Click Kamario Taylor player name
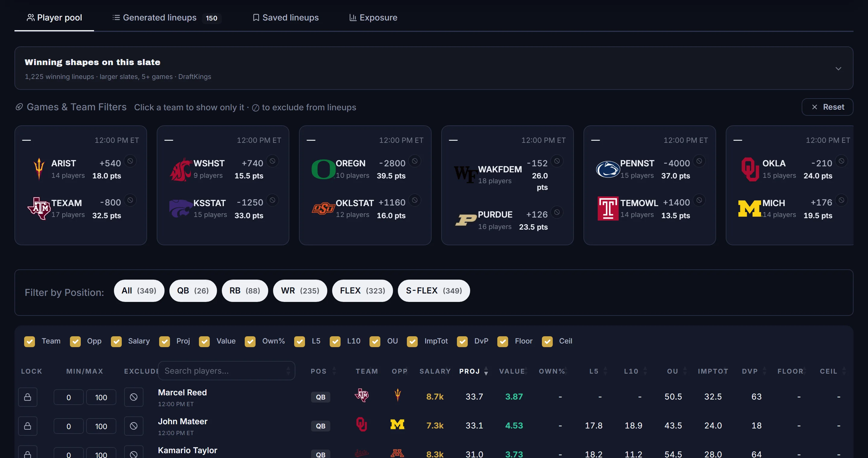Image resolution: width=868 pixels, height=458 pixels. (187, 450)
